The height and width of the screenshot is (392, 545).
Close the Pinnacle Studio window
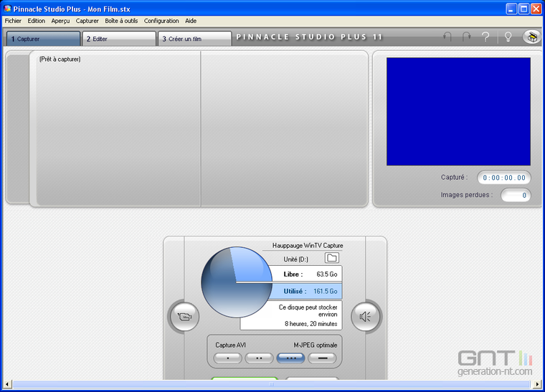coord(536,9)
